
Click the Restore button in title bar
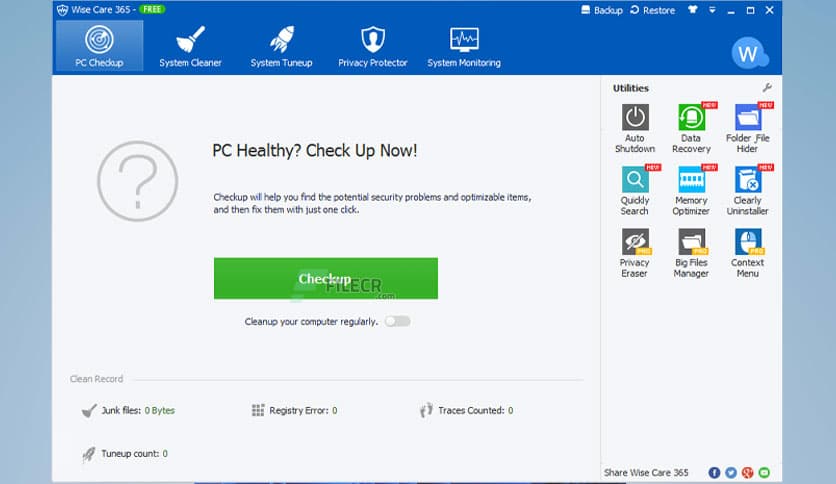pyautogui.click(x=653, y=10)
